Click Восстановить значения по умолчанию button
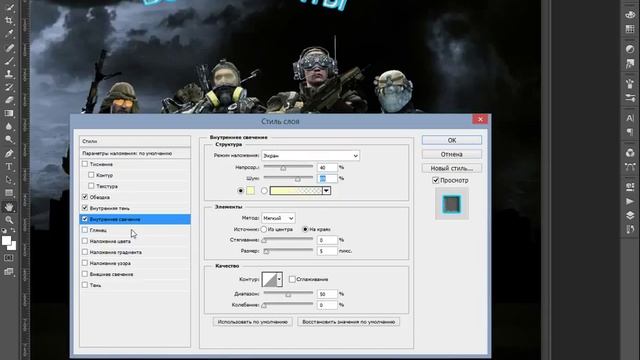Image resolution: width=640 pixels, height=360 pixels. 349,322
